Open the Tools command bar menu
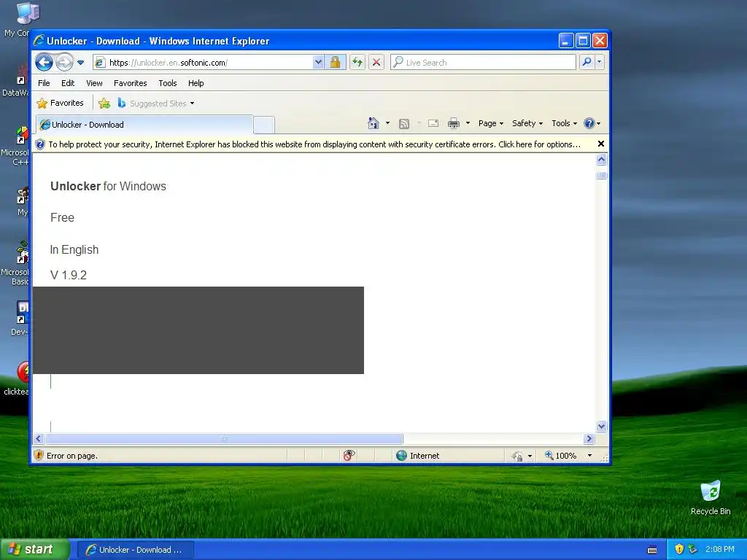Viewport: 747px width, 560px height. click(x=564, y=123)
